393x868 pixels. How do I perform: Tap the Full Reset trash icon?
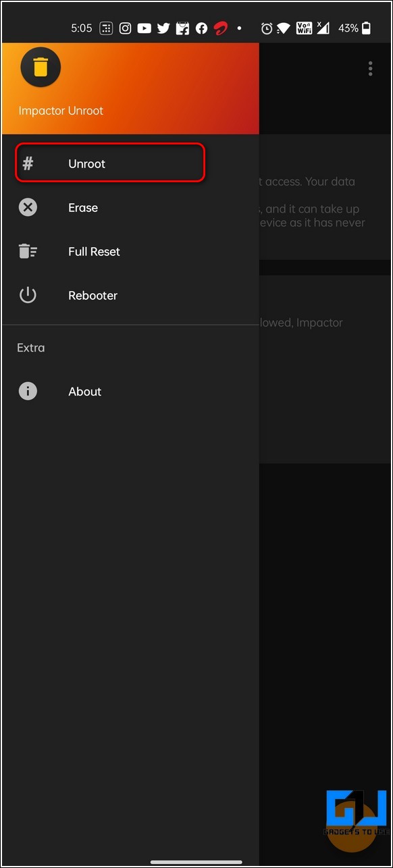[28, 251]
